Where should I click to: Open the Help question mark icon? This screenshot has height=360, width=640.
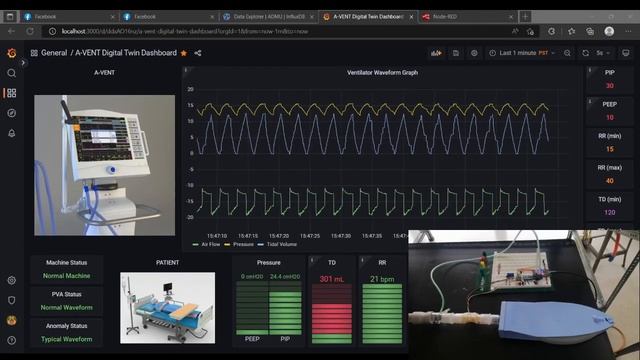(x=11, y=340)
